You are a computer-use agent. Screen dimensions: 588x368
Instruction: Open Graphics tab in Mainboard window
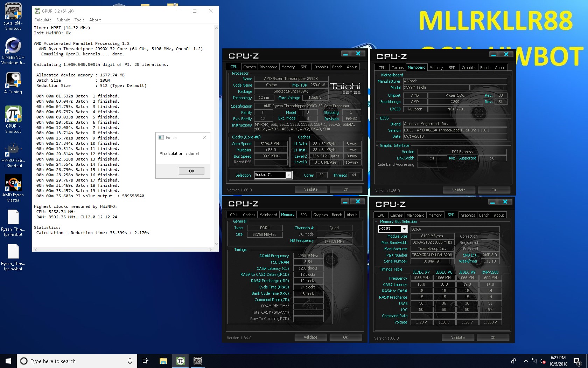point(469,68)
